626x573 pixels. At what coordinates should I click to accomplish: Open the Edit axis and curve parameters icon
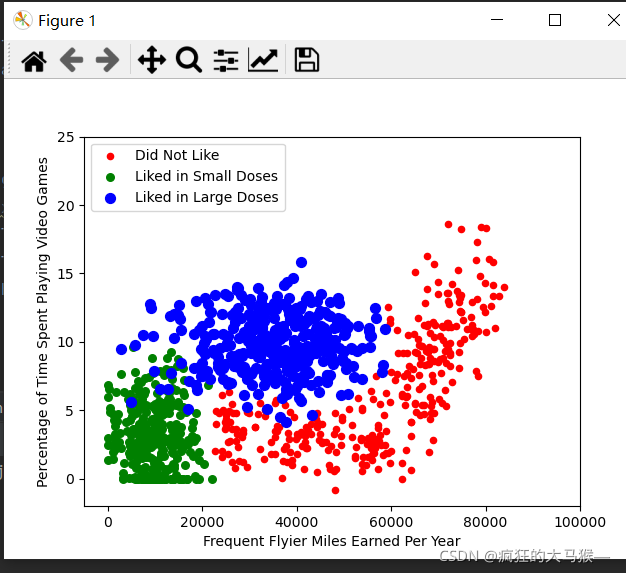(x=263, y=60)
